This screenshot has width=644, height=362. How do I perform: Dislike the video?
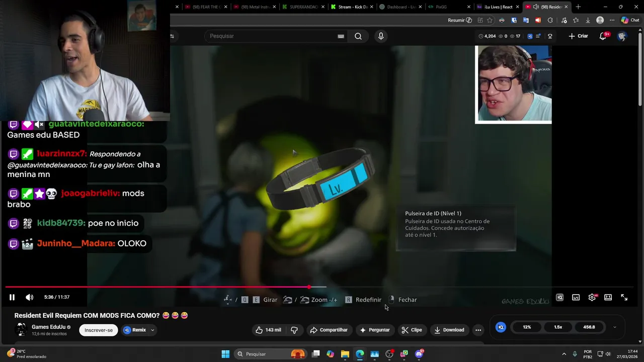(x=294, y=330)
